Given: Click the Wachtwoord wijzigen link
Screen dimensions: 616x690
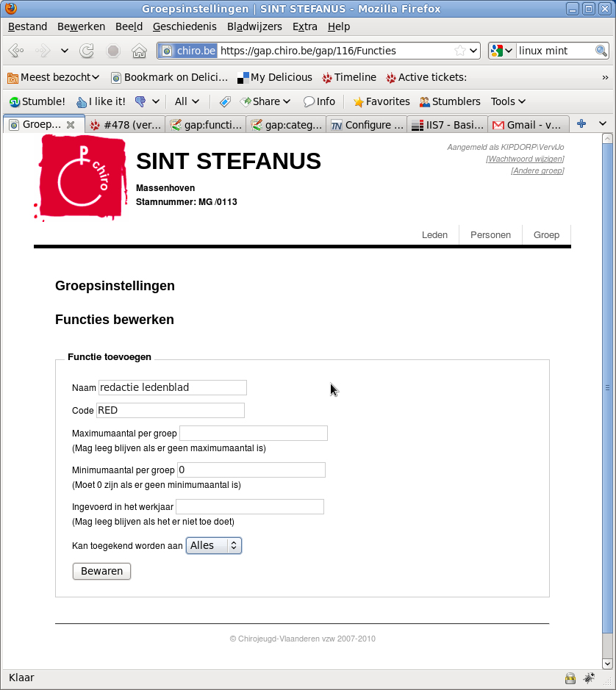Looking at the screenshot, I should (x=525, y=159).
